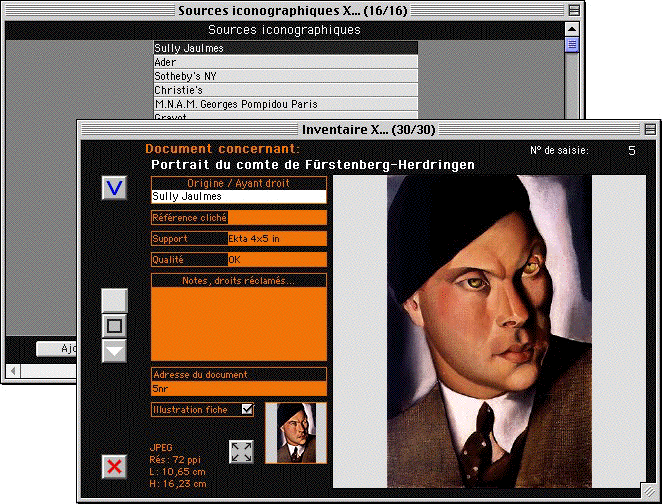
Task: Click the red X delete button
Action: (114, 467)
